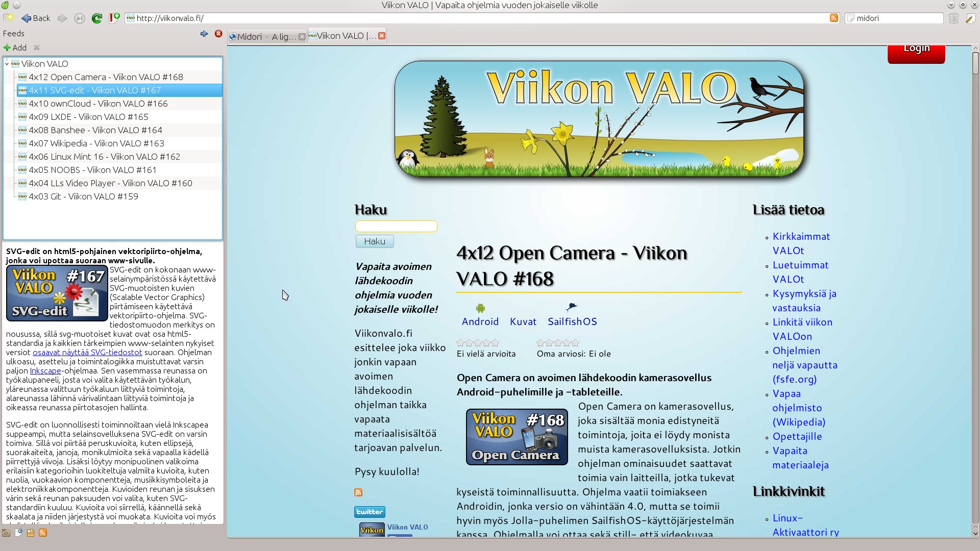The width and height of the screenshot is (980, 551).
Task: Open the pencil page-menu icon in the toolbar
Action: point(970,18)
